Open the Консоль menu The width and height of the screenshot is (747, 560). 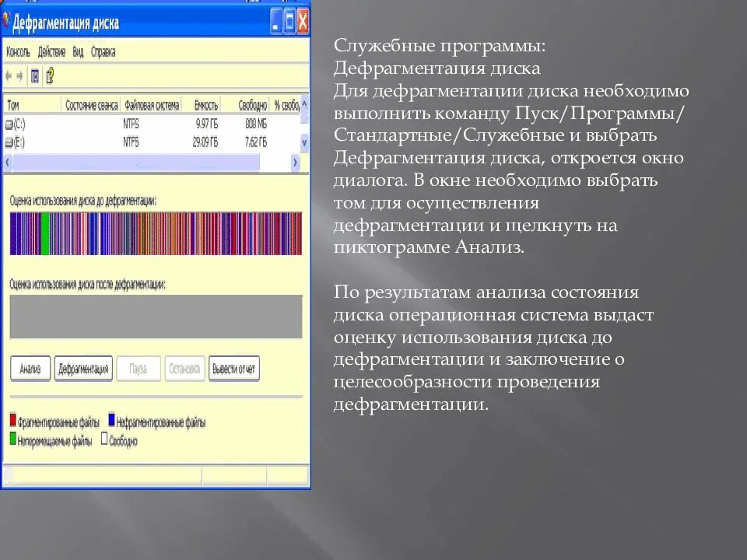click(x=17, y=52)
